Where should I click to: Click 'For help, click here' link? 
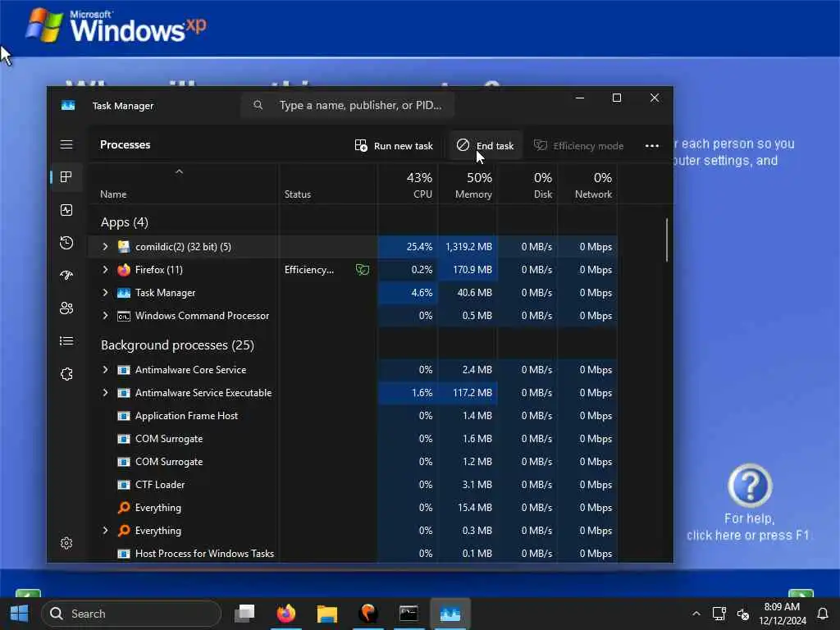click(x=748, y=527)
